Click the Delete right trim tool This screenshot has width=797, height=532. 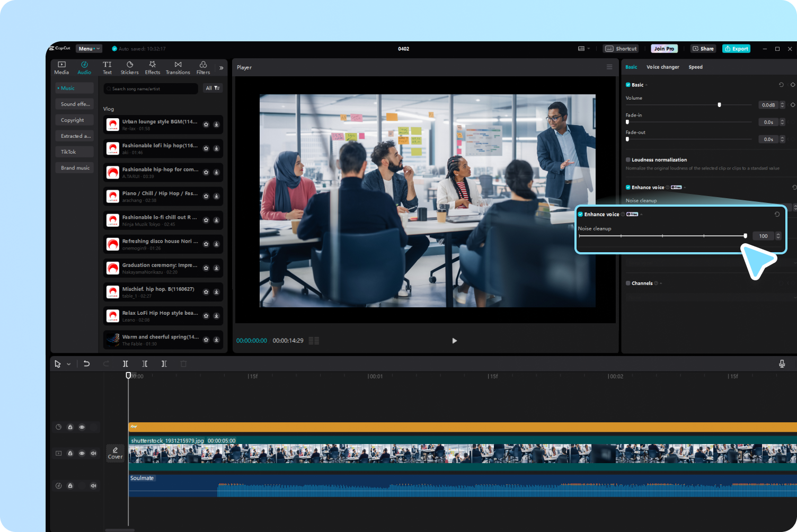(x=164, y=364)
